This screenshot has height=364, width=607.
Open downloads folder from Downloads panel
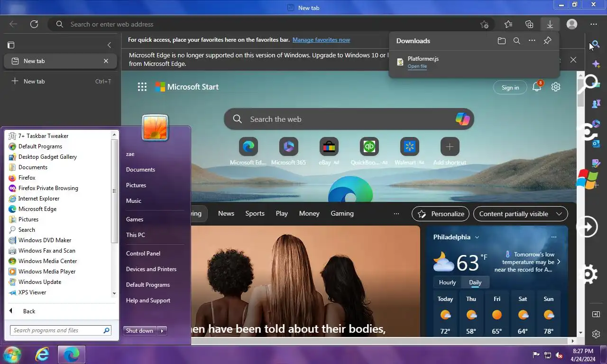(502, 41)
